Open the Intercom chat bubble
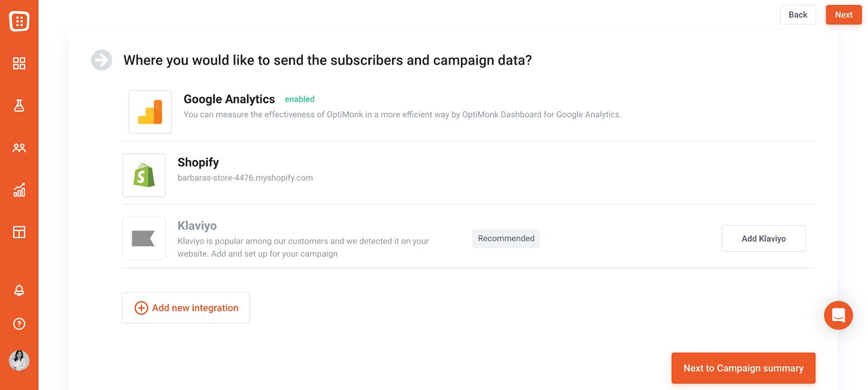This screenshot has width=868, height=390. click(838, 315)
